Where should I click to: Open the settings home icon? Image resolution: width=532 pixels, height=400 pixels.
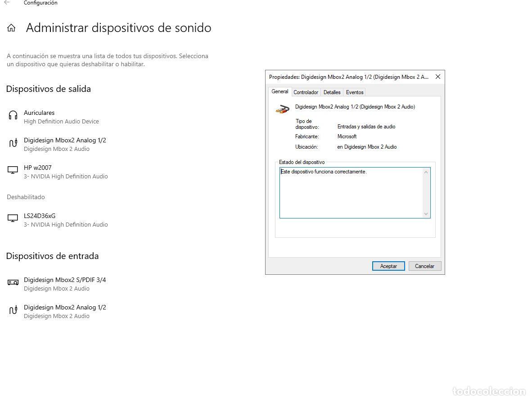pyautogui.click(x=11, y=28)
